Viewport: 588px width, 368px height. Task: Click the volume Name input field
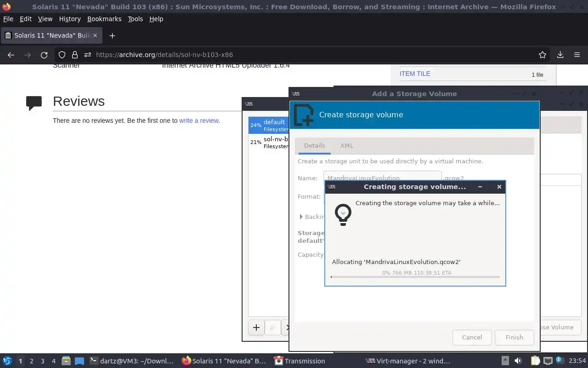[x=382, y=178]
